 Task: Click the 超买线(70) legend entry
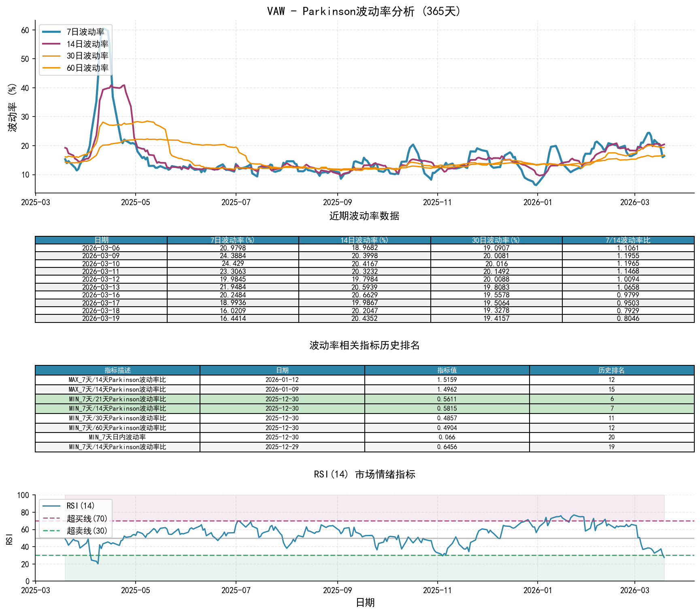coord(87,518)
